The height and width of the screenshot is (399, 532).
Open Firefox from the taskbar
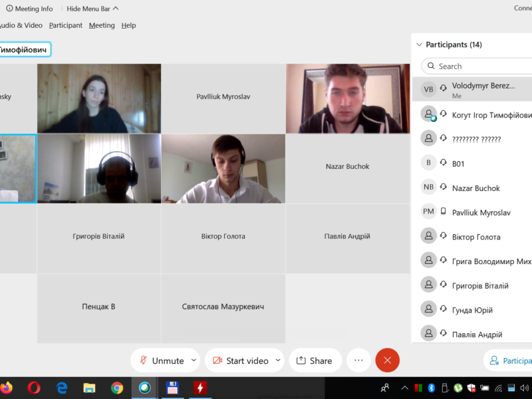click(x=6, y=388)
